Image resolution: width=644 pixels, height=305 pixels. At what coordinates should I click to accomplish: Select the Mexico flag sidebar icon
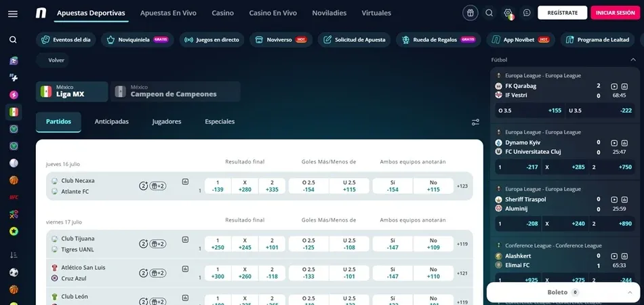(x=14, y=112)
